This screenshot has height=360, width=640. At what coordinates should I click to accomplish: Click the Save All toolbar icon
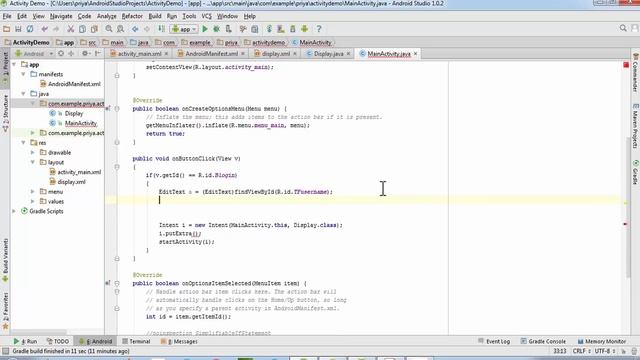pos(18,29)
